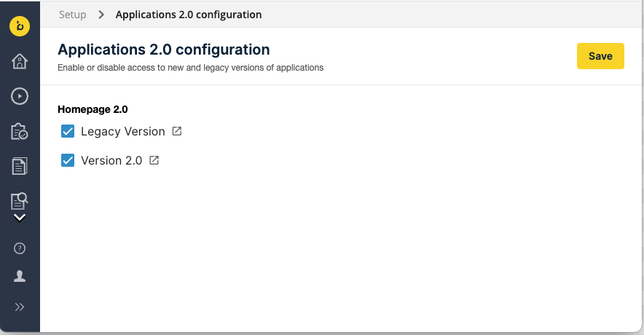Select the document page icon in the sidebar
This screenshot has height=335, width=644.
[x=20, y=166]
